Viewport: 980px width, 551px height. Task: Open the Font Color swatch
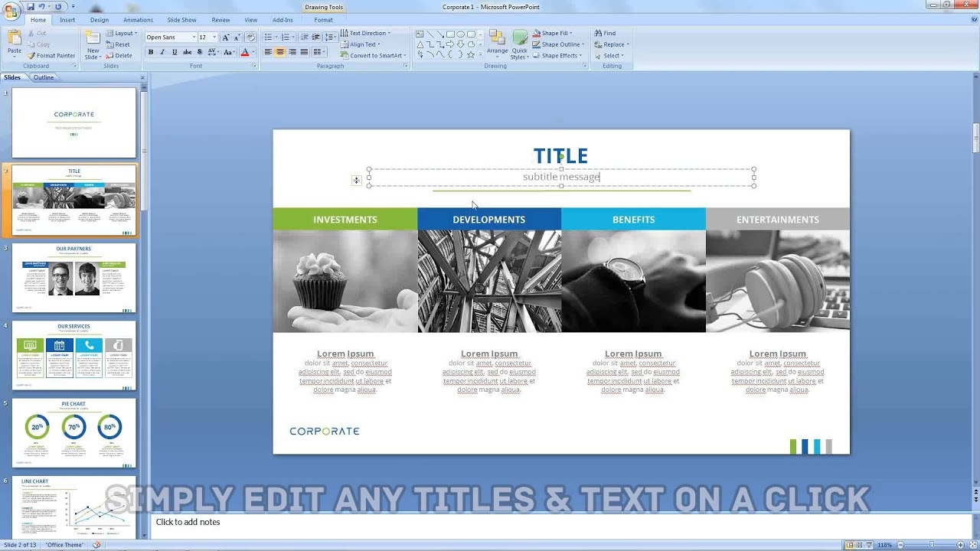click(245, 53)
